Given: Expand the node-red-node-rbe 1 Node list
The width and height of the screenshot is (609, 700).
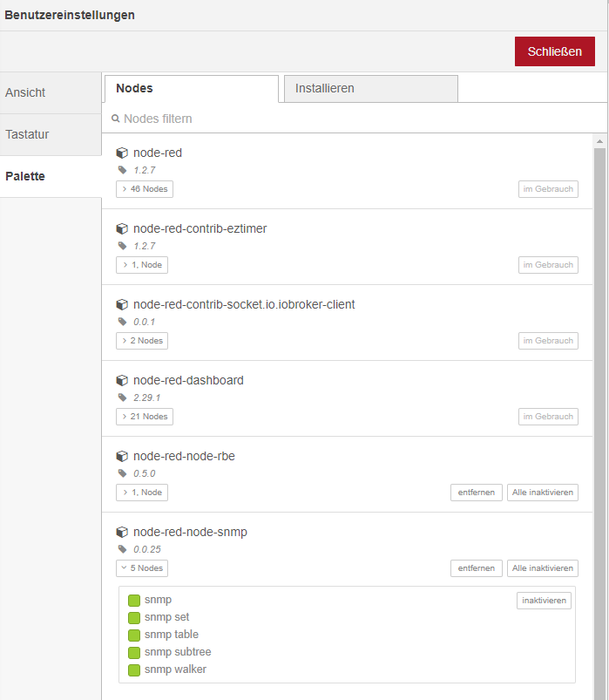Looking at the screenshot, I should coord(142,493).
